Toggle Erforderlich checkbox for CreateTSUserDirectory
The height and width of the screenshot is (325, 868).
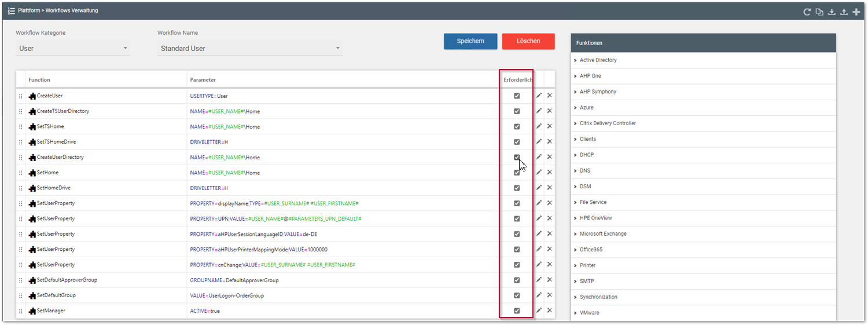[517, 111]
